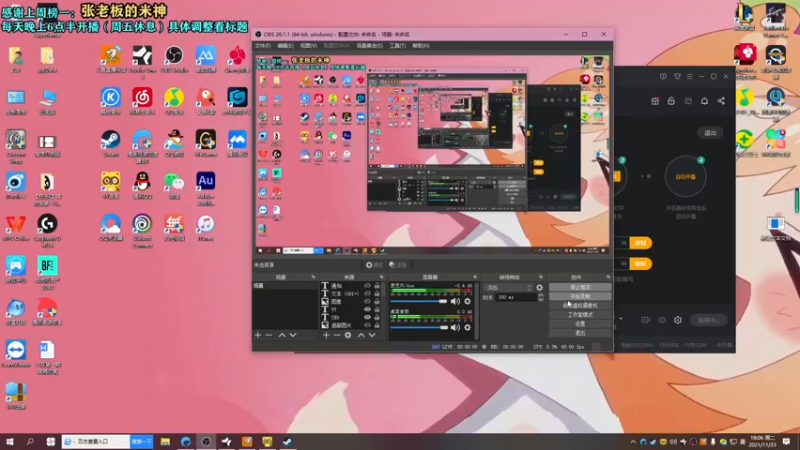Open the Scene Collection menu in OBS

369,46
